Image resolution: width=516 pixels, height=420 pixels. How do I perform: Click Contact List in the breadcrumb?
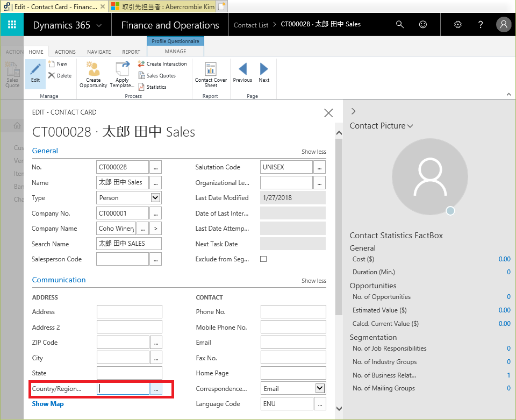point(251,25)
